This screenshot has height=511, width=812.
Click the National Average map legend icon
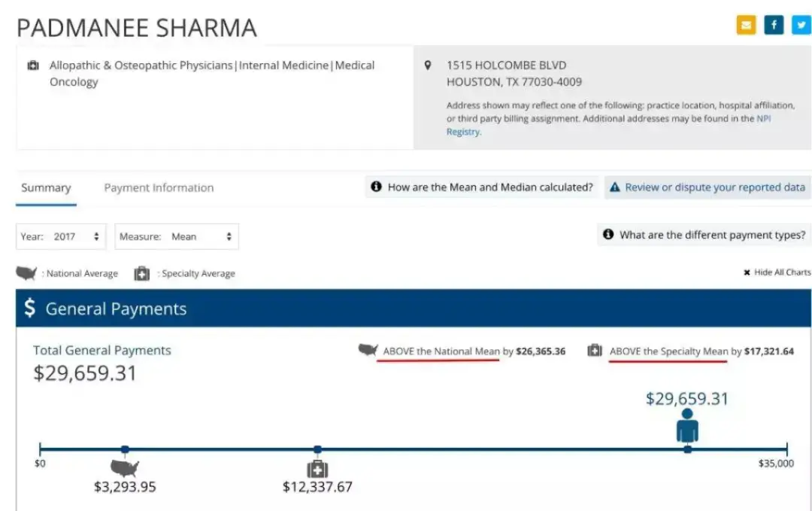click(26, 273)
